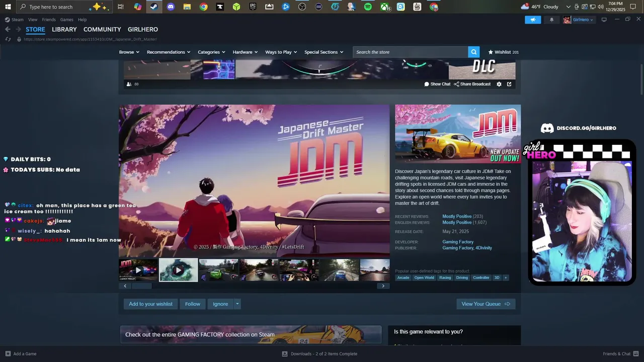The image size is (644, 362).
Task: Open OBS Studio from the taskbar
Action: coord(302,7)
